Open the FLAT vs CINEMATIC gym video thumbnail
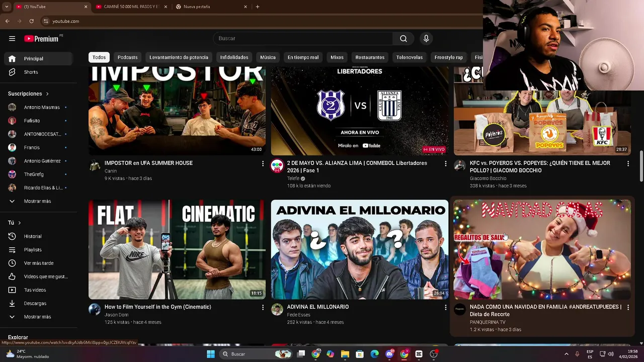 pyautogui.click(x=177, y=249)
